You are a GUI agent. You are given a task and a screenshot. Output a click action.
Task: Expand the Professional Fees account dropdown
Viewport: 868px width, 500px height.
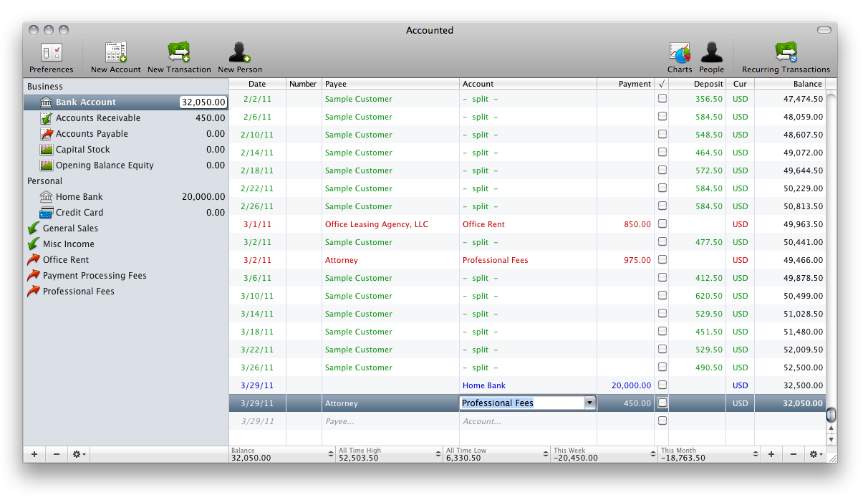(589, 403)
